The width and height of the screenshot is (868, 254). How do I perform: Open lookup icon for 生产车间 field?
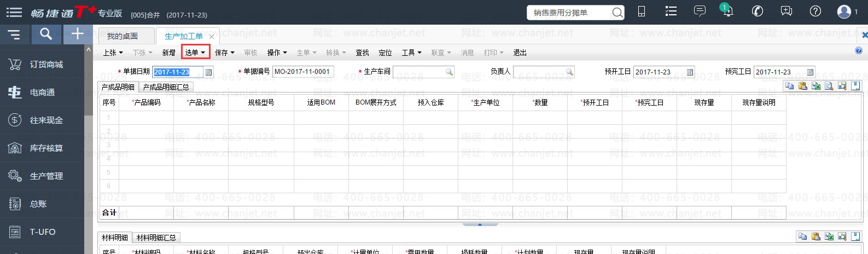coord(449,72)
